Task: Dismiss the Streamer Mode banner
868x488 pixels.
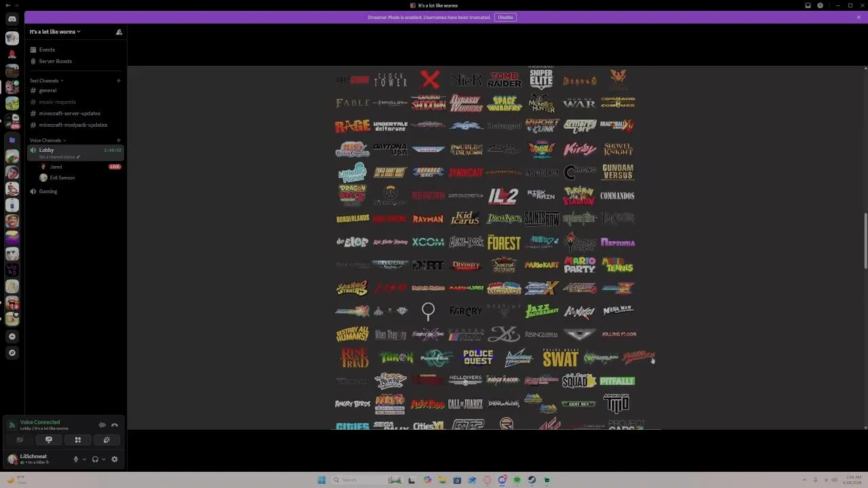Action: click(x=859, y=17)
